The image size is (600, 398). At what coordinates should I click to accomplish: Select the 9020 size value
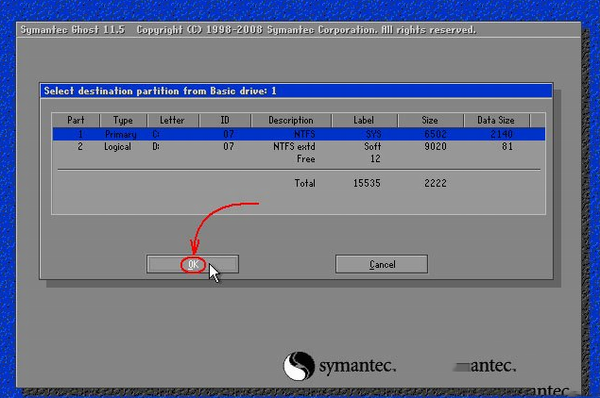coord(435,147)
